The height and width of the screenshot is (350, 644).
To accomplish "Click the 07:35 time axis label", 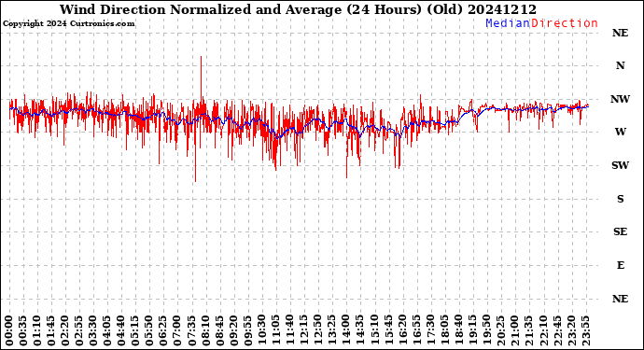I will click(x=191, y=331).
